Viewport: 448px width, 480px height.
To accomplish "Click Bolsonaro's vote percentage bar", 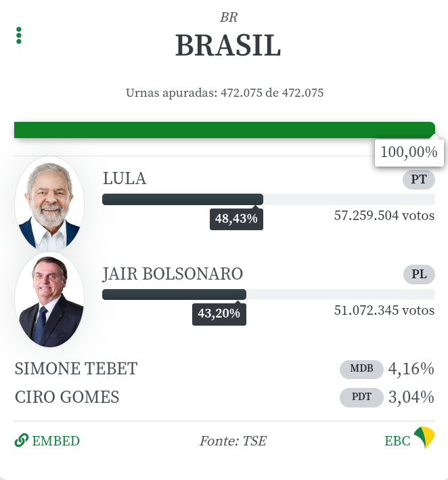I will [269, 294].
